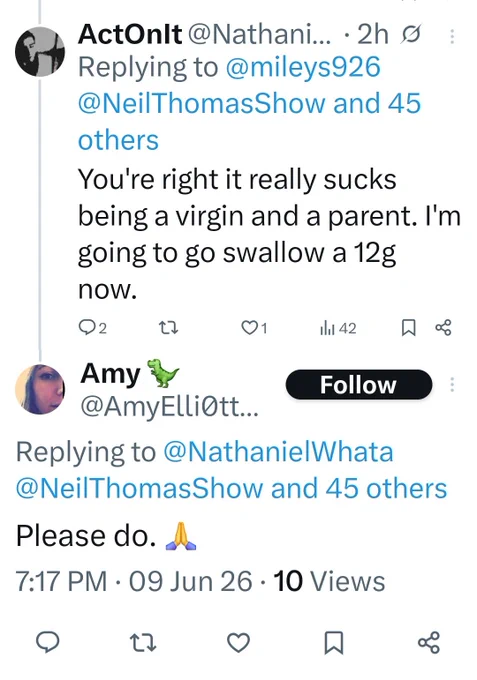Open more options menu beside Follow button
Viewport: 477px width, 680px height.
click(x=452, y=385)
